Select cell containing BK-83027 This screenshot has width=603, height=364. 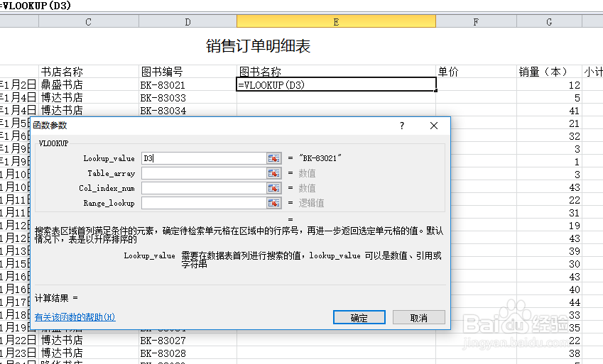[x=188, y=341]
